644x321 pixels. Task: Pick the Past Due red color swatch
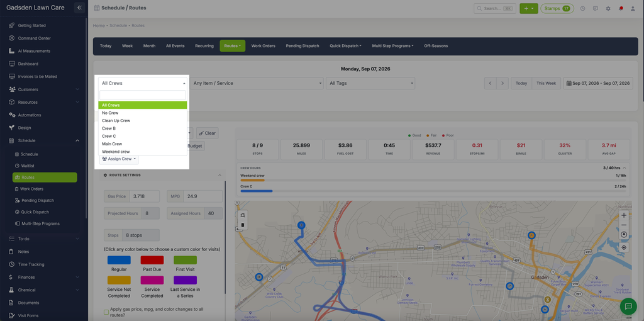click(x=152, y=260)
